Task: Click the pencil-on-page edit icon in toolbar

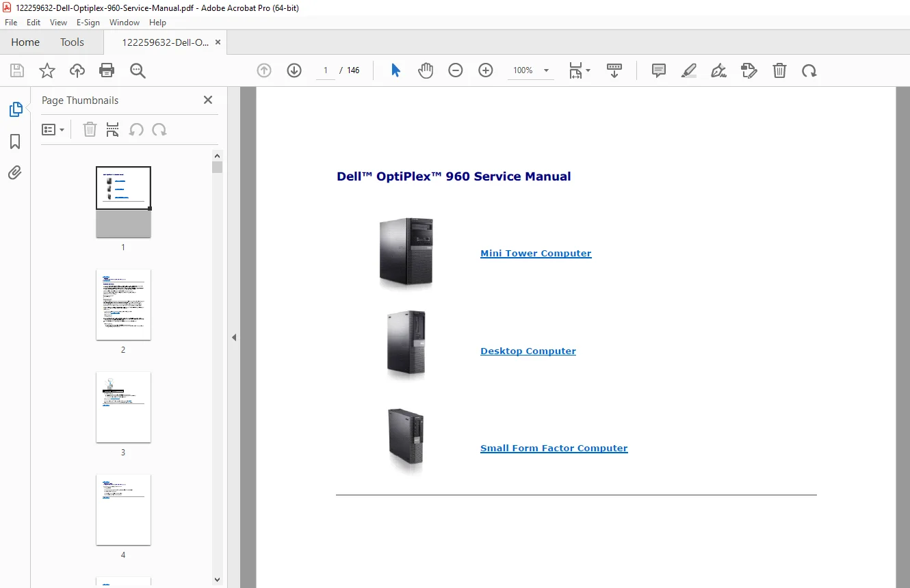Action: pos(749,70)
